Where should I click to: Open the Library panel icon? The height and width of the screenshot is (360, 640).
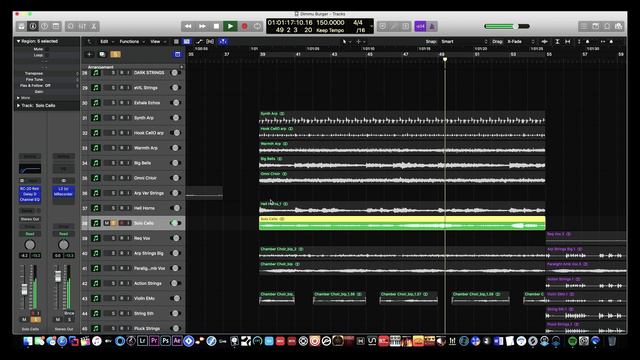(21, 27)
